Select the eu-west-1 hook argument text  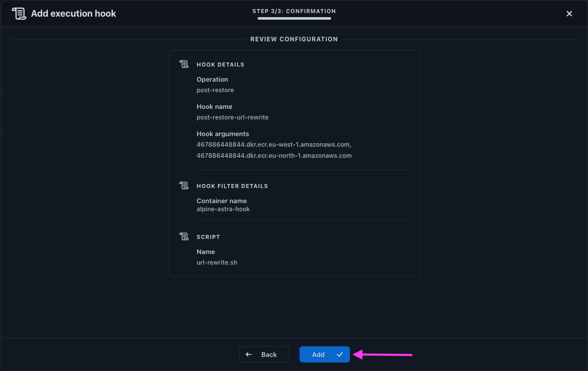pyautogui.click(x=274, y=145)
